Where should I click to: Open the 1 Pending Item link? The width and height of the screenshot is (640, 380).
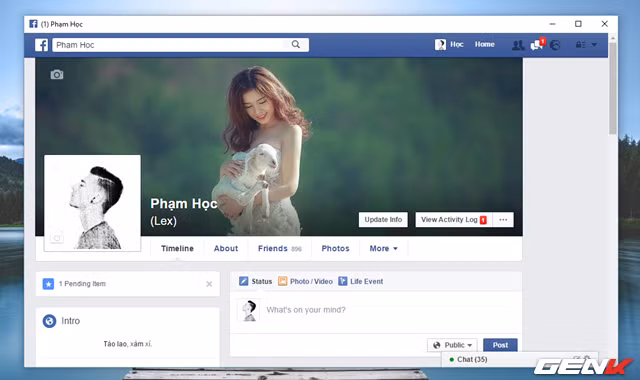(x=82, y=284)
